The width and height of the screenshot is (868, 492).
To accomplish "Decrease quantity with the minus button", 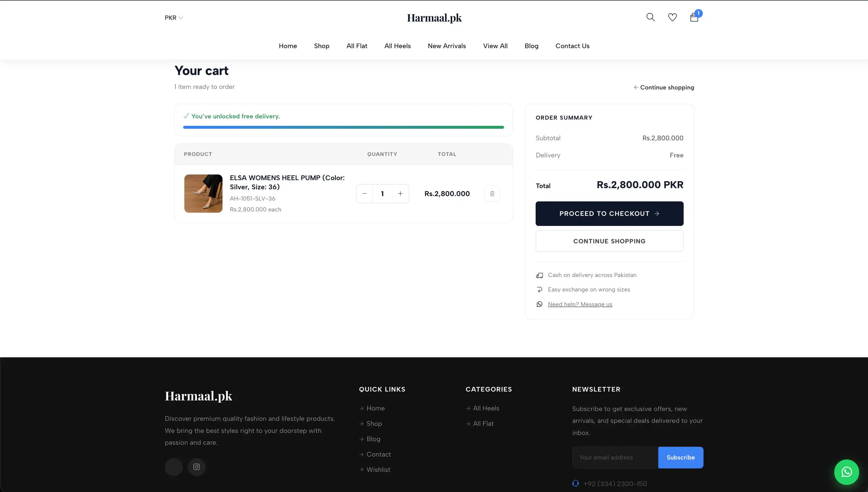I will coord(365,194).
